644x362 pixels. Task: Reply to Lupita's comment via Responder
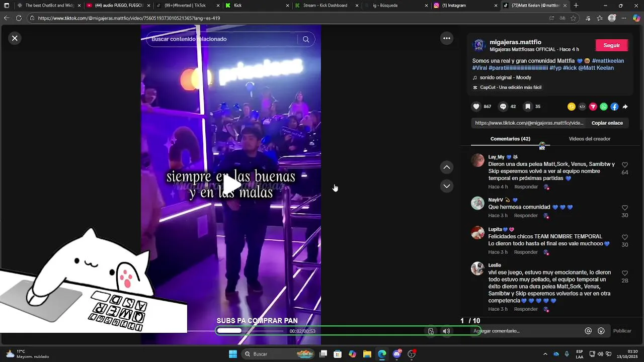(x=526, y=252)
